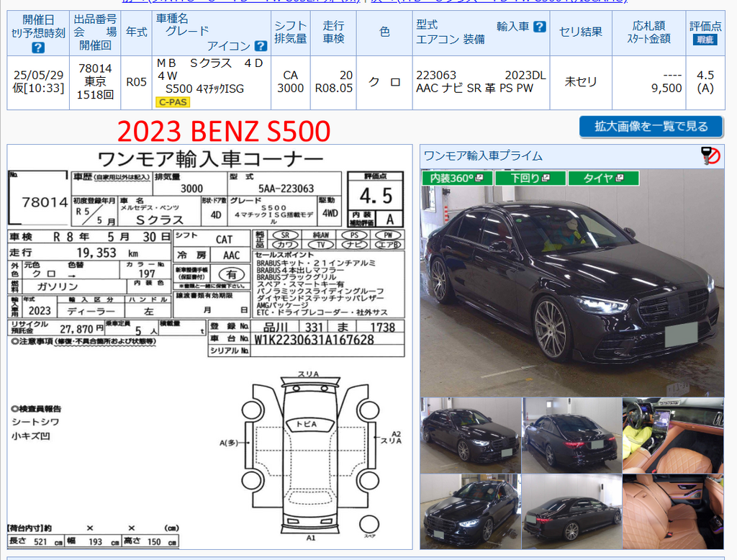Click help icon under 開催日 セリ予想時刻

(38, 48)
